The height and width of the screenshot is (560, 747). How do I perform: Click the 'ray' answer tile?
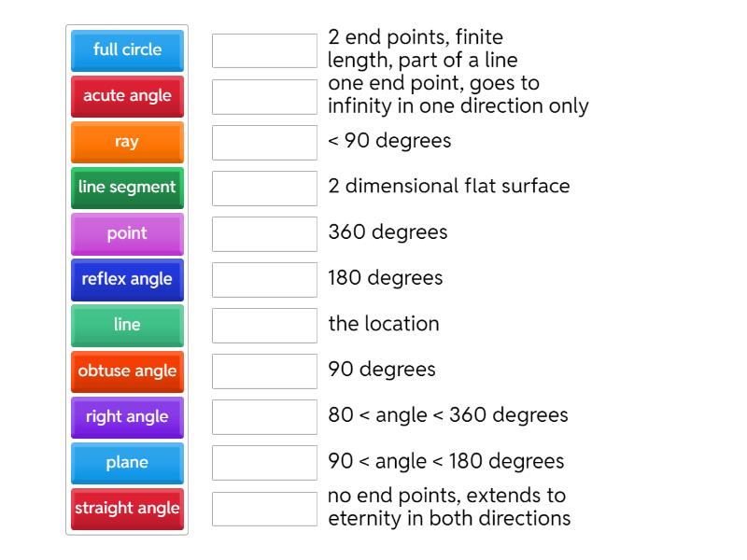[x=127, y=142]
